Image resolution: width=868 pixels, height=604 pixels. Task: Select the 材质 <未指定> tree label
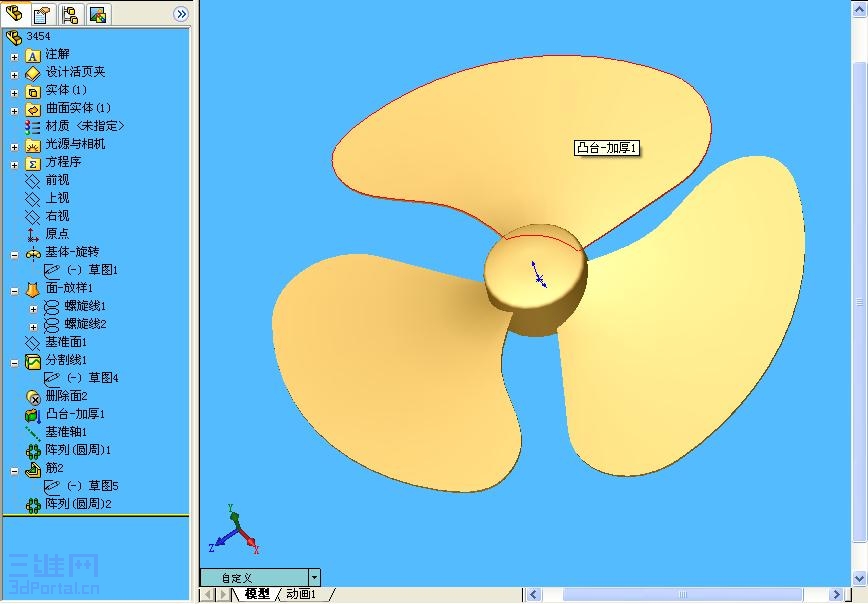click(85, 126)
